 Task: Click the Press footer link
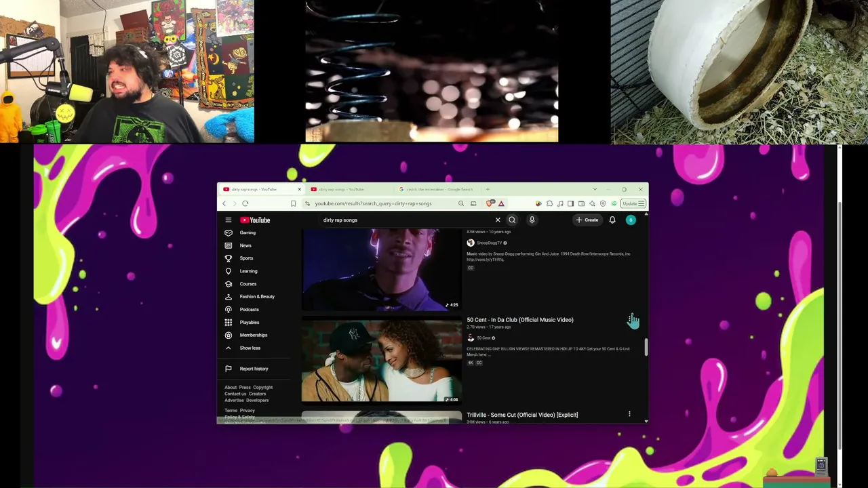(x=245, y=388)
